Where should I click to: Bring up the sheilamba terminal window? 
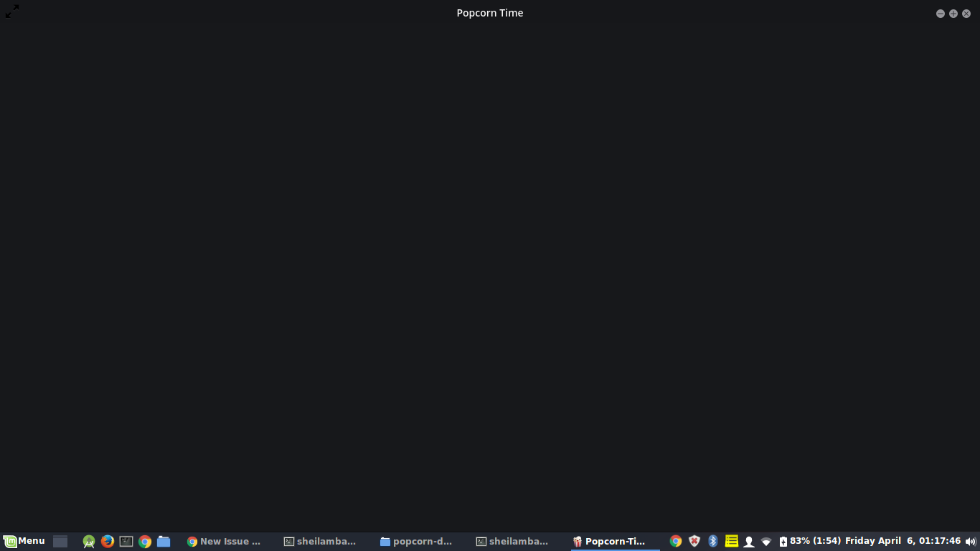point(321,541)
